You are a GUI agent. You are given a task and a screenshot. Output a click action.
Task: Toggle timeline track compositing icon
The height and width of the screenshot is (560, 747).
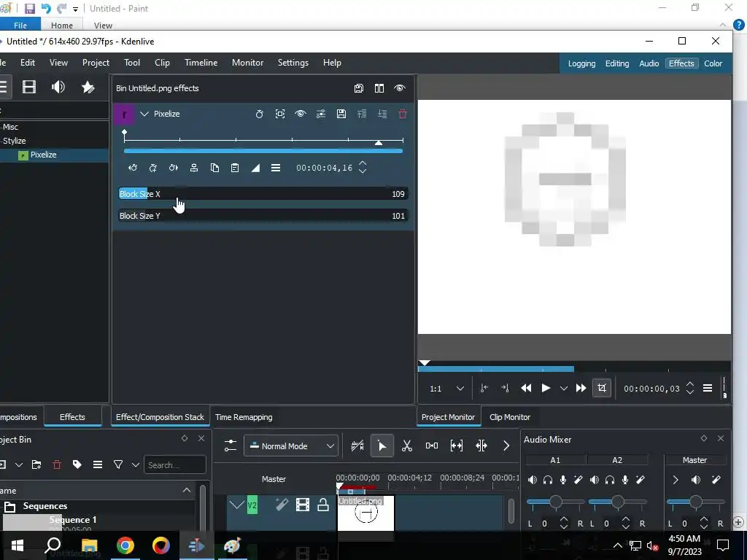pyautogui.click(x=231, y=446)
